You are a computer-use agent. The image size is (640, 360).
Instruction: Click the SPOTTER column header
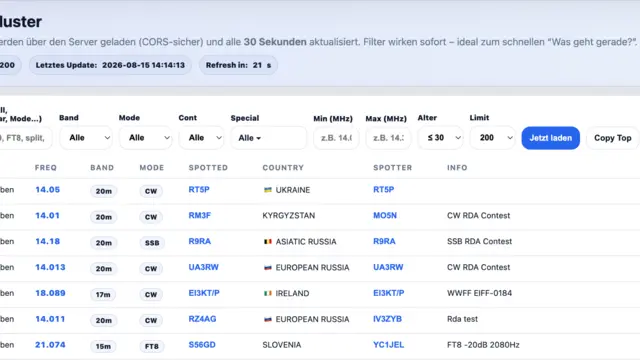tap(393, 168)
